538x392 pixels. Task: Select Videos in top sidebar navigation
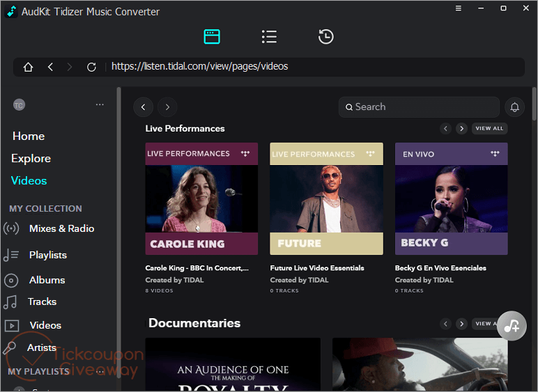[29, 180]
